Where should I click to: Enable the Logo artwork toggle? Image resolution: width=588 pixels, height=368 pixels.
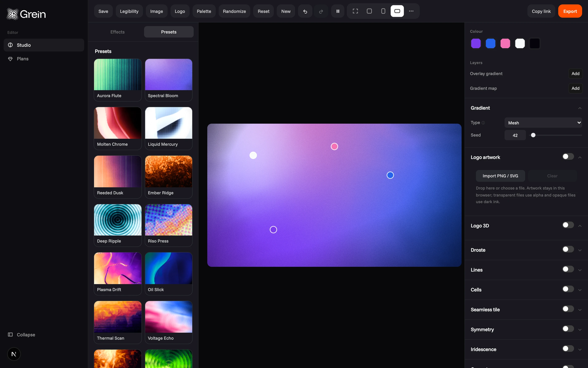point(568,156)
